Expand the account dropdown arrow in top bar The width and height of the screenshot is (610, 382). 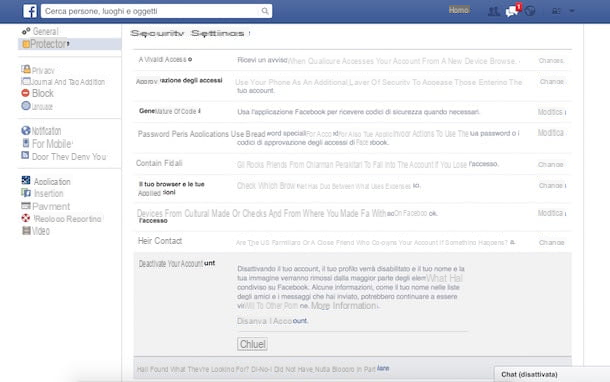pyautogui.click(x=571, y=11)
